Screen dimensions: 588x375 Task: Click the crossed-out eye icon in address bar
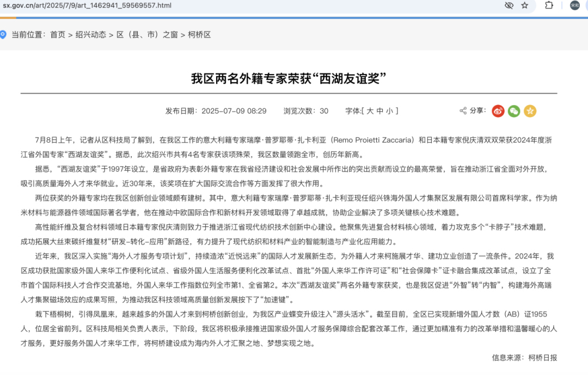click(509, 5)
